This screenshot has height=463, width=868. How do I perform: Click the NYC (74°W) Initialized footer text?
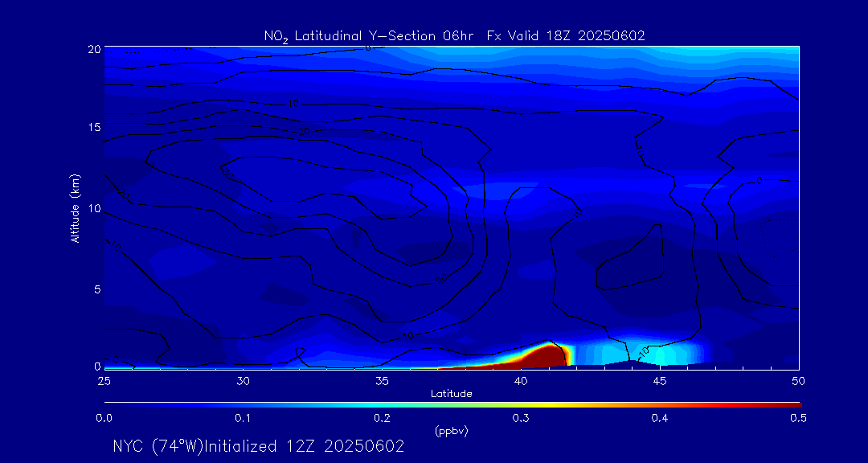click(x=258, y=446)
